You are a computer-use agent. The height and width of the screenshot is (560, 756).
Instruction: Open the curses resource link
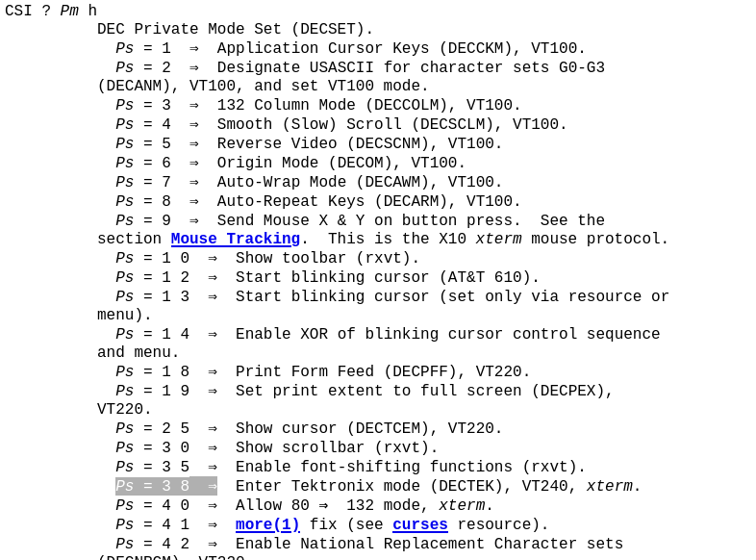419,525
